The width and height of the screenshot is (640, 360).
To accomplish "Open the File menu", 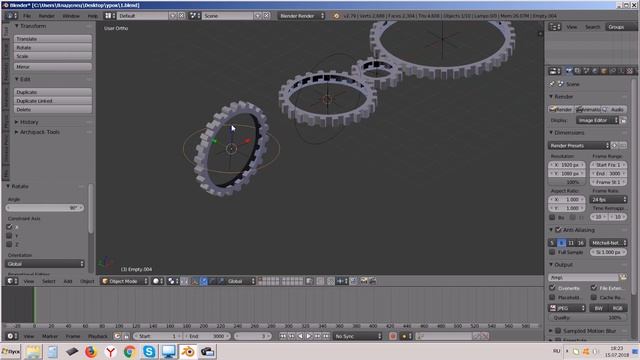I will coord(27,16).
